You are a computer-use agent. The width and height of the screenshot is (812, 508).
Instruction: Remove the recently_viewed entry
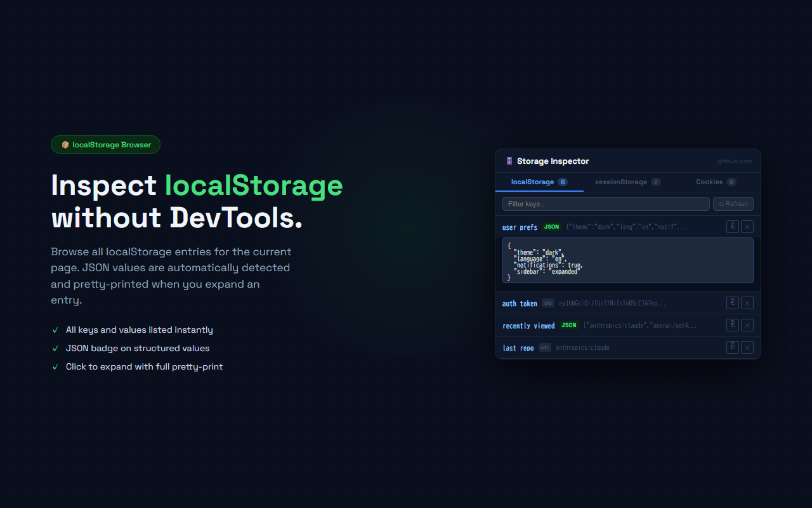point(747,325)
